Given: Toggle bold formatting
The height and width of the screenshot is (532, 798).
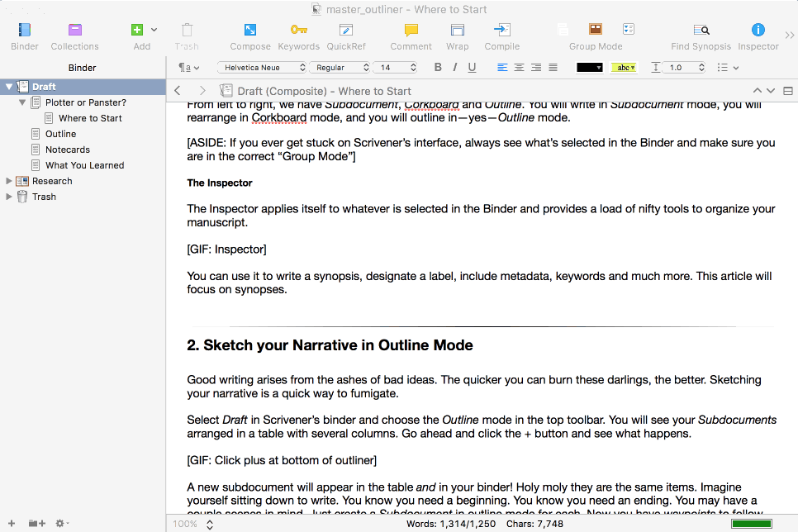Looking at the screenshot, I should 438,67.
